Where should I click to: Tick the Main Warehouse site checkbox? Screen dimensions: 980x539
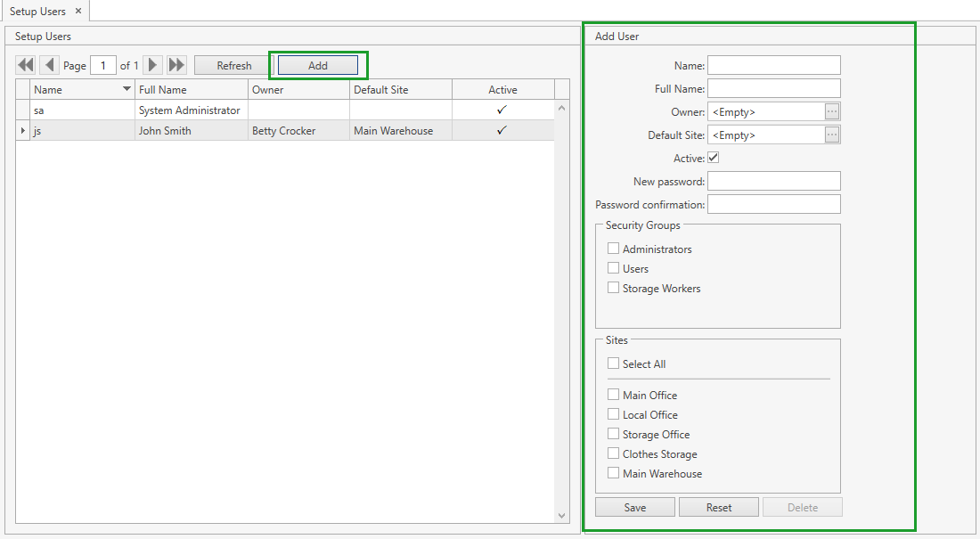(x=613, y=473)
